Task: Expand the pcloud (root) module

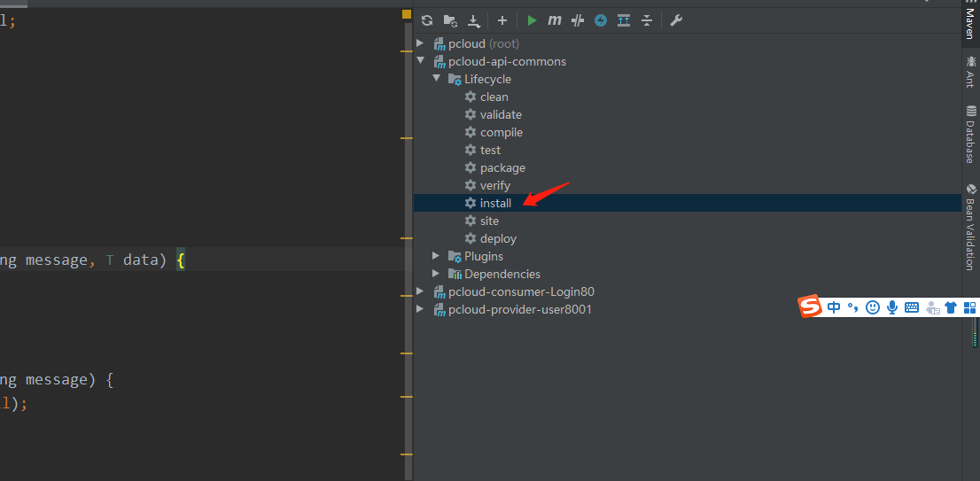Action: (x=420, y=43)
